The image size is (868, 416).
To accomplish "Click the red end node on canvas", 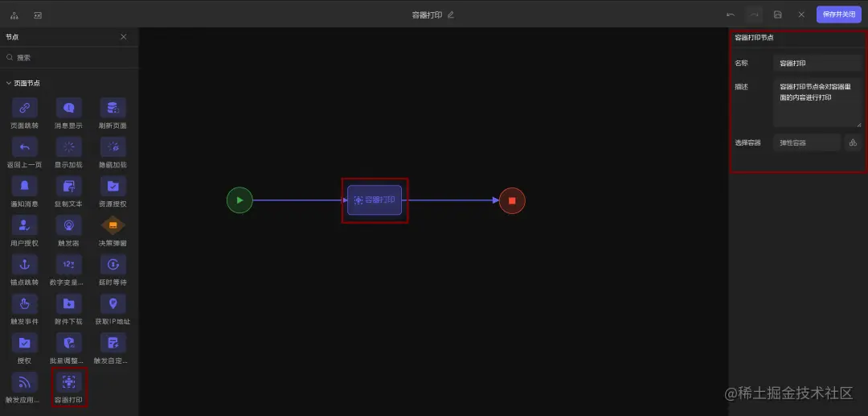I will tap(512, 200).
